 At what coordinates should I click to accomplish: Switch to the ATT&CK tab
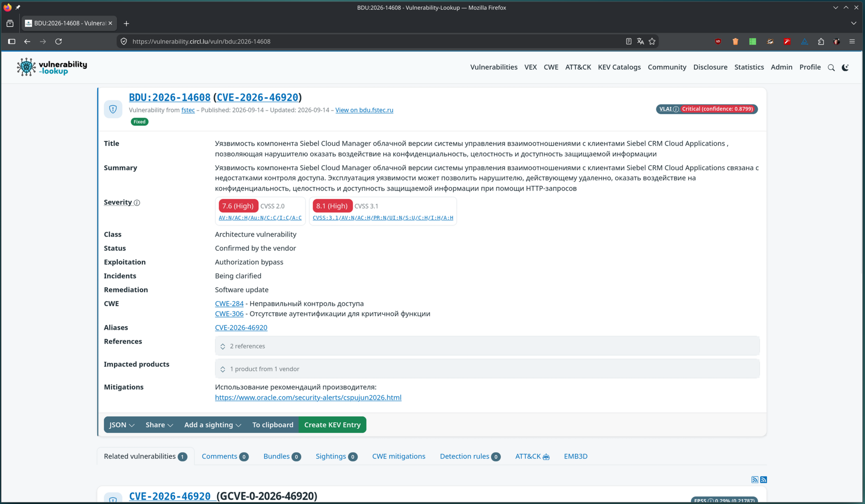(x=532, y=456)
